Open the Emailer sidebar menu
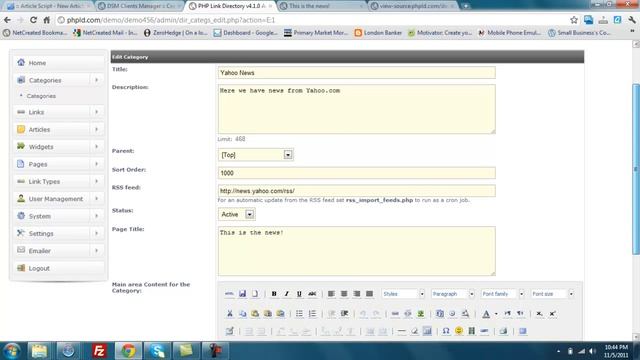The width and height of the screenshot is (640, 360). click(59, 251)
